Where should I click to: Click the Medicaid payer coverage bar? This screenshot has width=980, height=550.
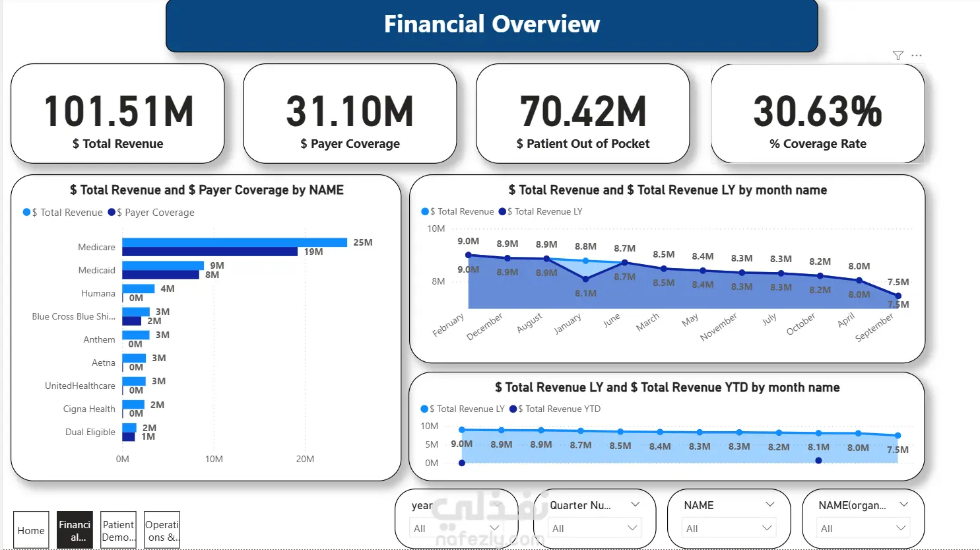point(160,275)
